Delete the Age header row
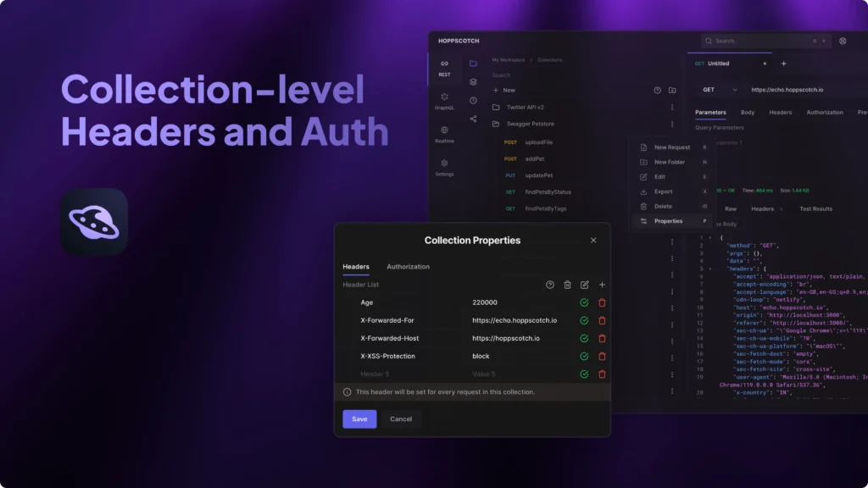This screenshot has width=868, height=488. coord(603,302)
